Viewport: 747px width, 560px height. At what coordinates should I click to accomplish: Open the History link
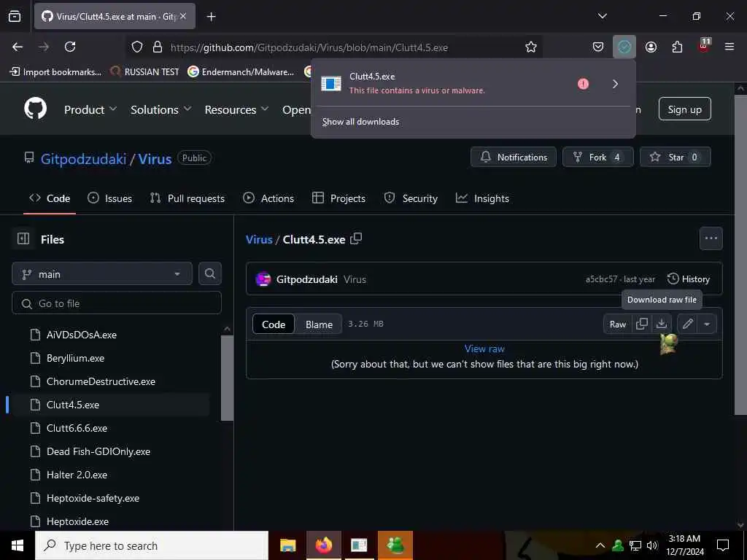coord(689,279)
